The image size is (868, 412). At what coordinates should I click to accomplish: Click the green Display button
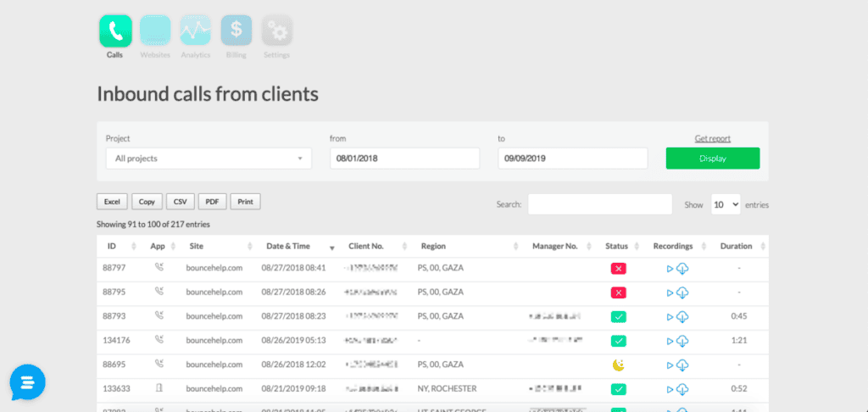[712, 159]
